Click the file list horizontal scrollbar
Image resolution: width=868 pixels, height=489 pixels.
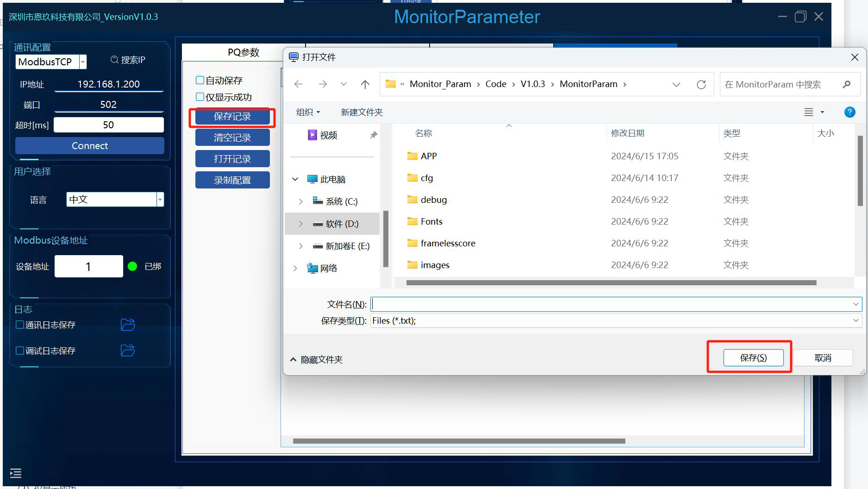(x=611, y=282)
